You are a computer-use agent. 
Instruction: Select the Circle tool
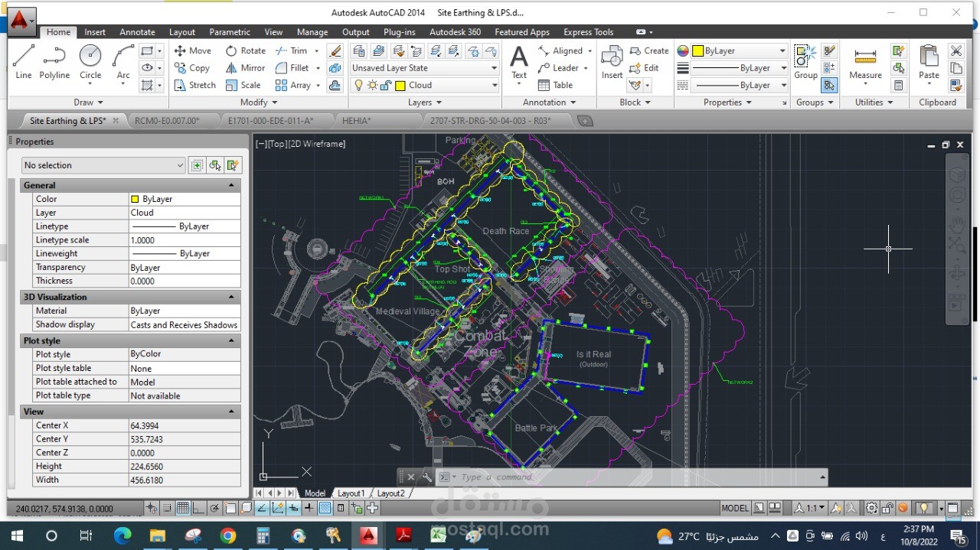tap(90, 62)
